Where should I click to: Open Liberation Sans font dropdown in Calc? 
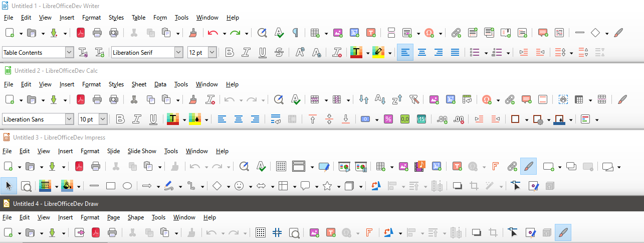[x=70, y=119]
